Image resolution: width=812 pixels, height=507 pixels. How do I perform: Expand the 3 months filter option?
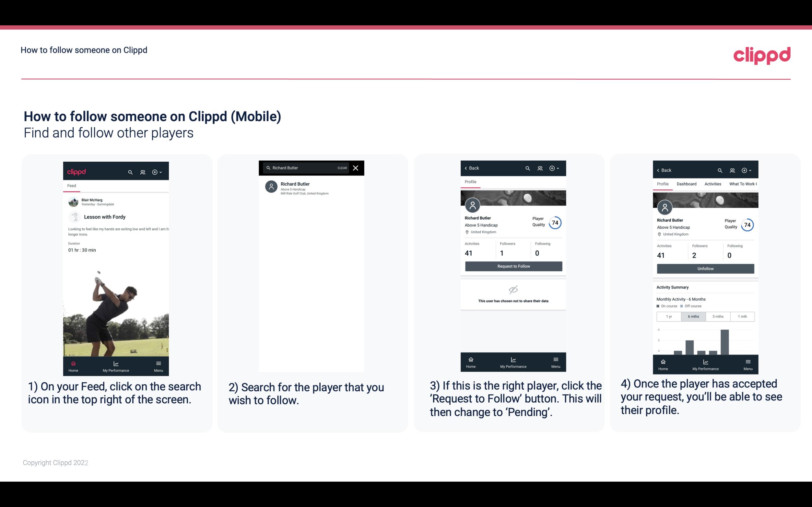717,316
